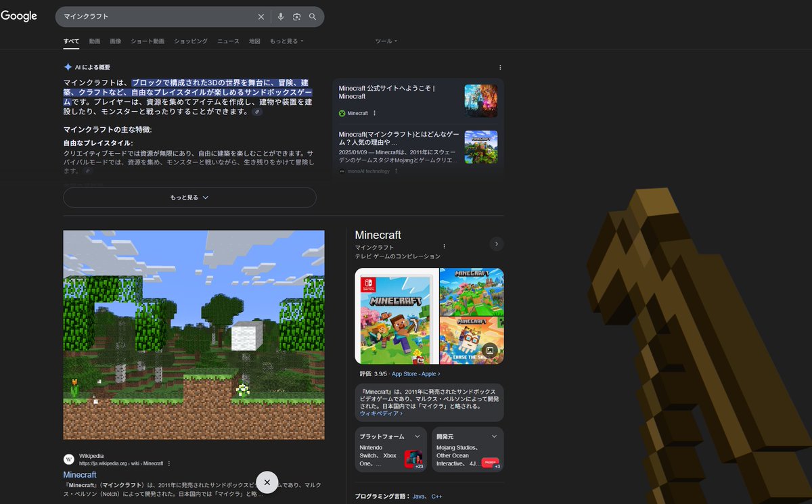Open monoAI article Minecraft thumbnail

tap(481, 147)
